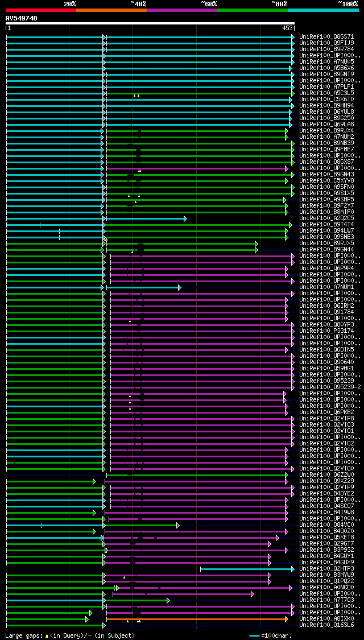Viewport: 364px width, 640px height.
Task: Click hit name UniRef100_Q4SCQ7
Action: (x=326, y=506)
